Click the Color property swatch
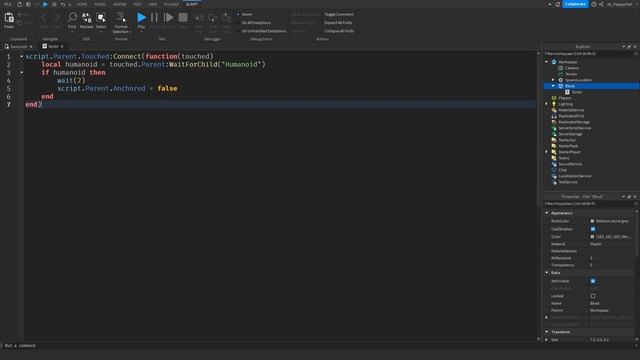Image resolution: width=640 pixels, height=360 pixels. click(x=592, y=237)
